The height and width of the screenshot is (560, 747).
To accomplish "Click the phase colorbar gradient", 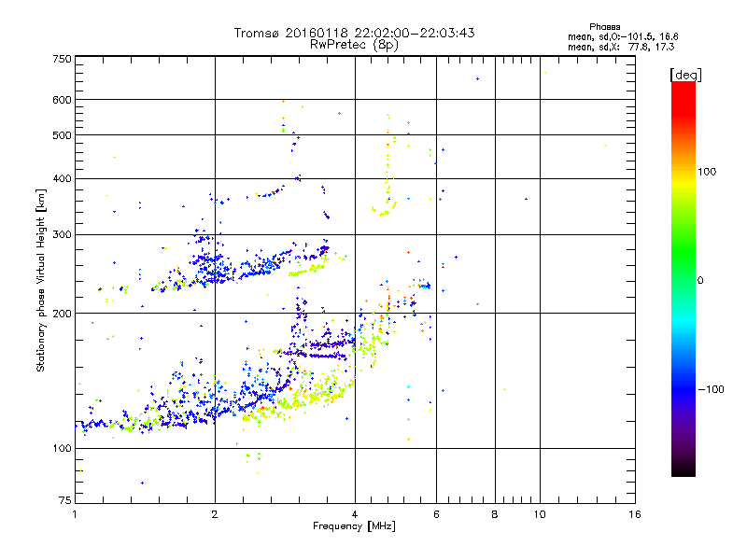I will click(684, 278).
